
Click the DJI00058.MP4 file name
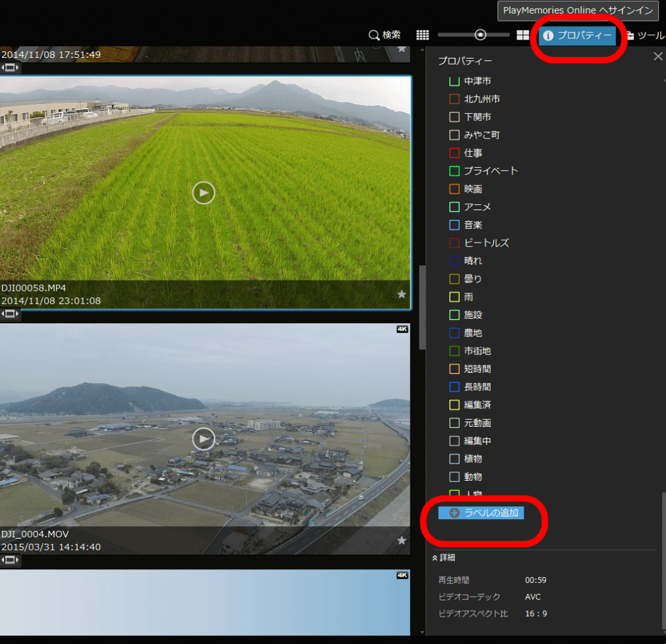click(34, 288)
